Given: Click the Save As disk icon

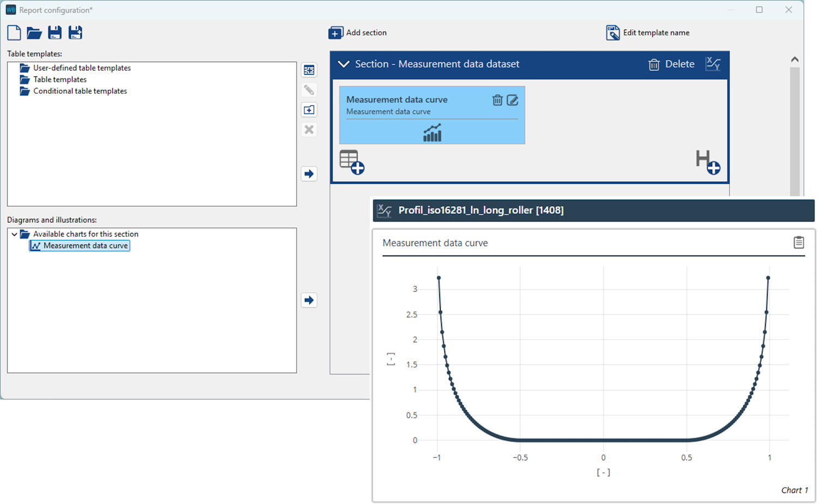Looking at the screenshot, I should click(x=75, y=33).
